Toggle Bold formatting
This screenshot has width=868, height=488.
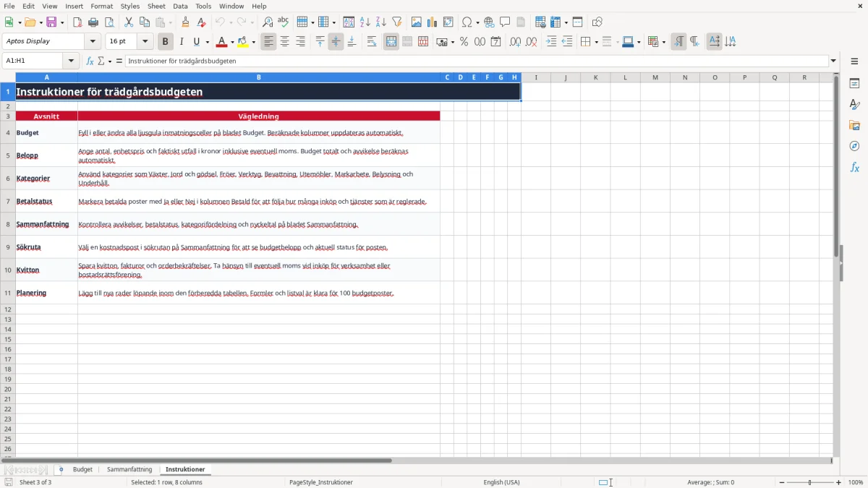165,42
